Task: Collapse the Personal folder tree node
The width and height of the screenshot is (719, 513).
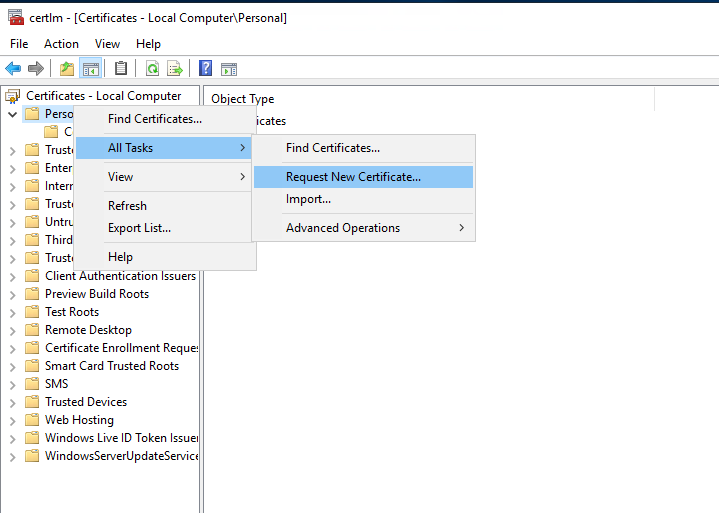Action: [12, 114]
